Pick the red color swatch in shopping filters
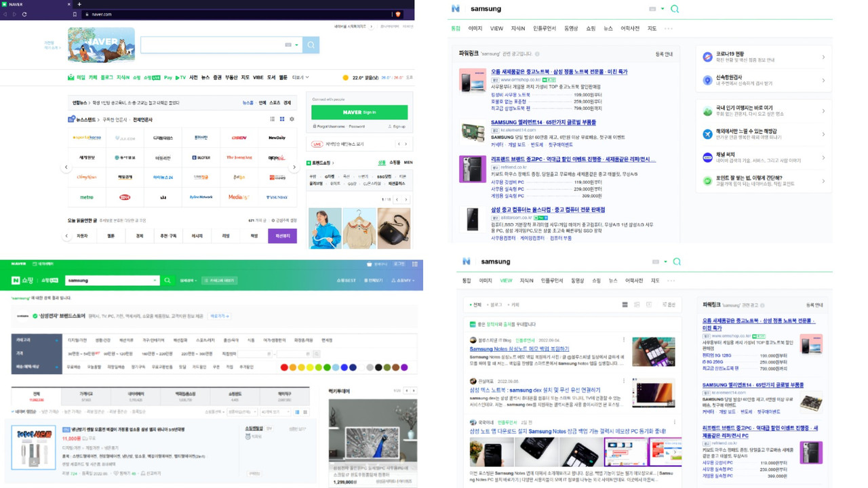 click(284, 367)
